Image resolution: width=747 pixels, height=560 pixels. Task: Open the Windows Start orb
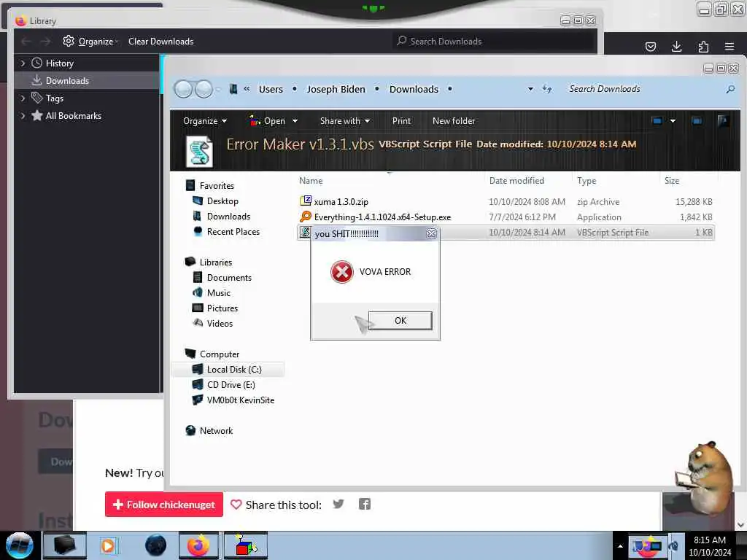point(20,545)
